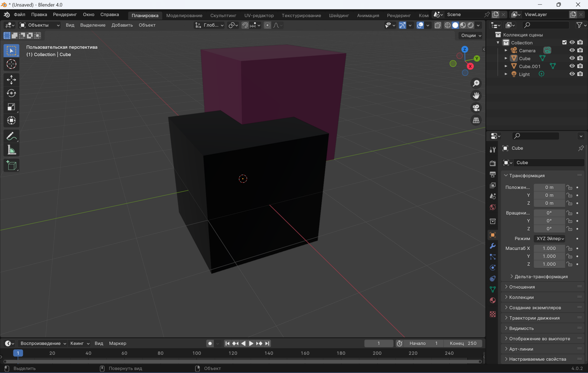
Task: Toggle Collection exclude checkbox
Action: tap(564, 43)
